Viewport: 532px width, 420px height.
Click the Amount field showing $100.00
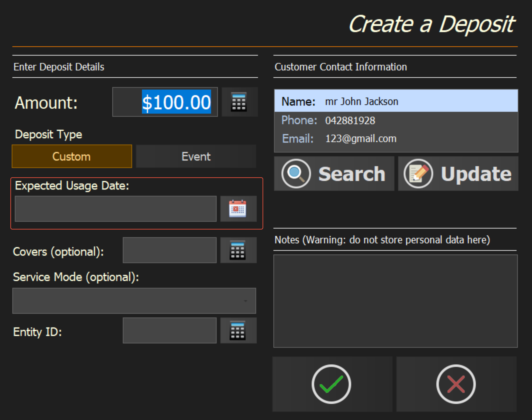165,102
